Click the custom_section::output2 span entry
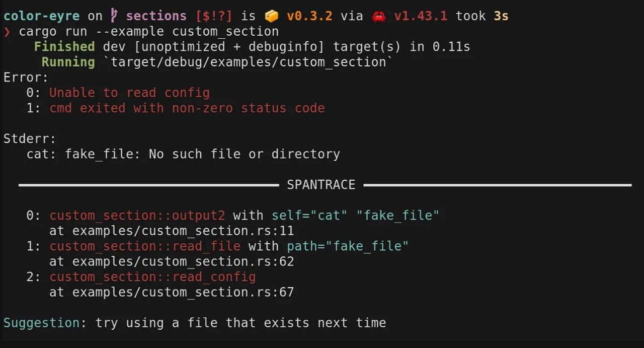 tap(137, 216)
